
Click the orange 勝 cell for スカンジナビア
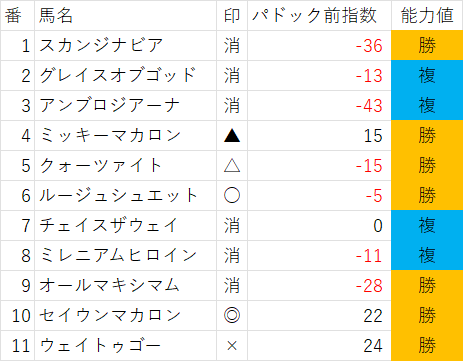tap(427, 46)
